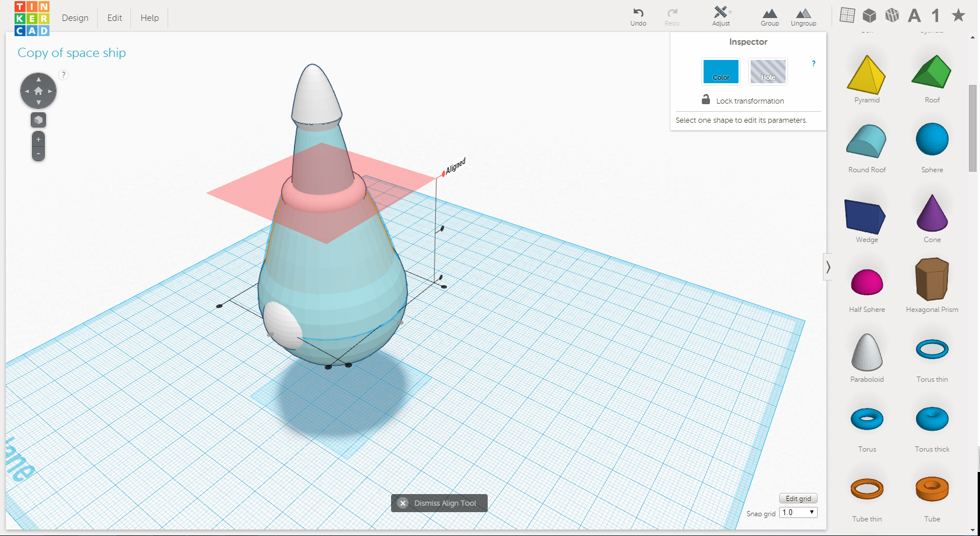
Task: Click the fit view cube button
Action: point(38,120)
